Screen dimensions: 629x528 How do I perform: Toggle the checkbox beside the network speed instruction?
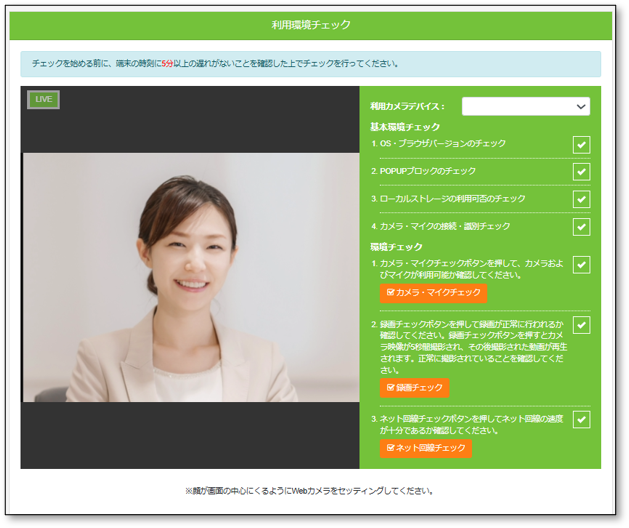click(581, 419)
